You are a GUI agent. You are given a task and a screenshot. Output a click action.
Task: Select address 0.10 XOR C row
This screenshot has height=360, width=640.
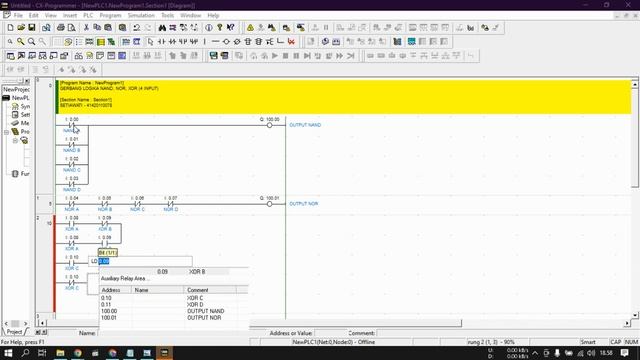point(174,298)
